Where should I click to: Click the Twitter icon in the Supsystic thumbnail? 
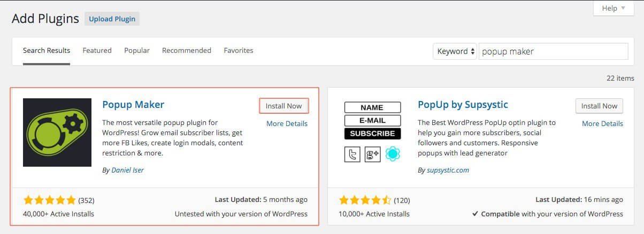point(351,154)
